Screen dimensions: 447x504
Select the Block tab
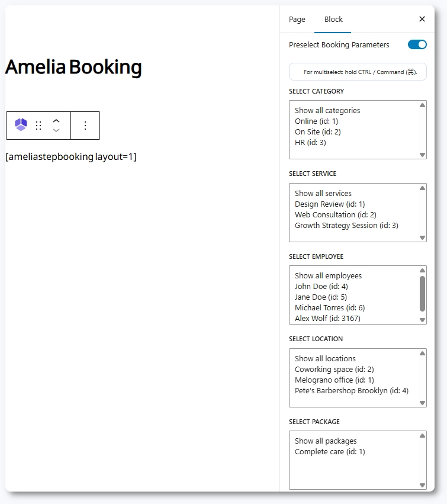[333, 19]
